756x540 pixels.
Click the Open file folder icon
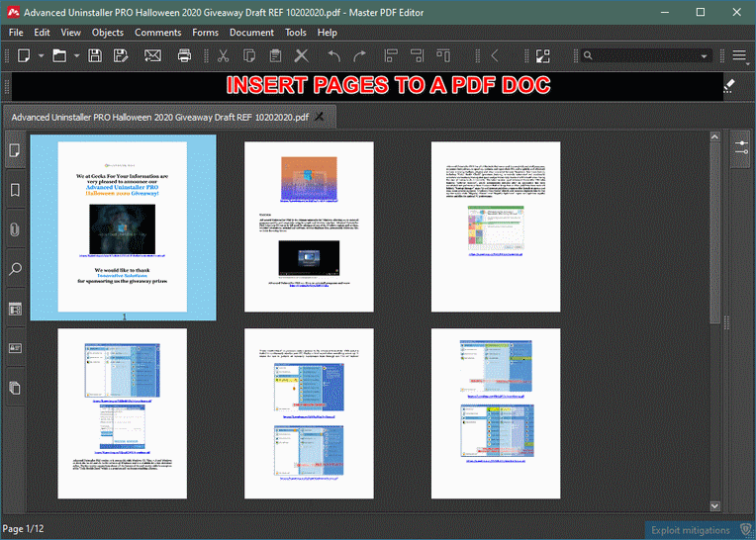59,55
